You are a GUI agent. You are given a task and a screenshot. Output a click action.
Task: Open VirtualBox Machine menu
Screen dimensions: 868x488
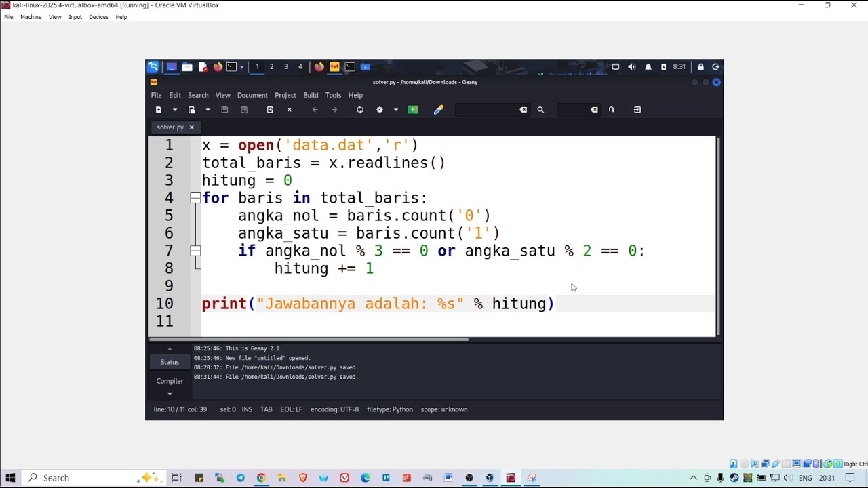(31, 17)
